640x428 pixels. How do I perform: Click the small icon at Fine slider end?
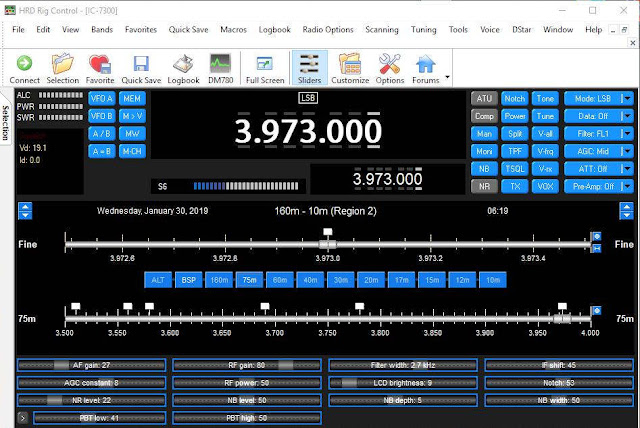[x=597, y=237]
